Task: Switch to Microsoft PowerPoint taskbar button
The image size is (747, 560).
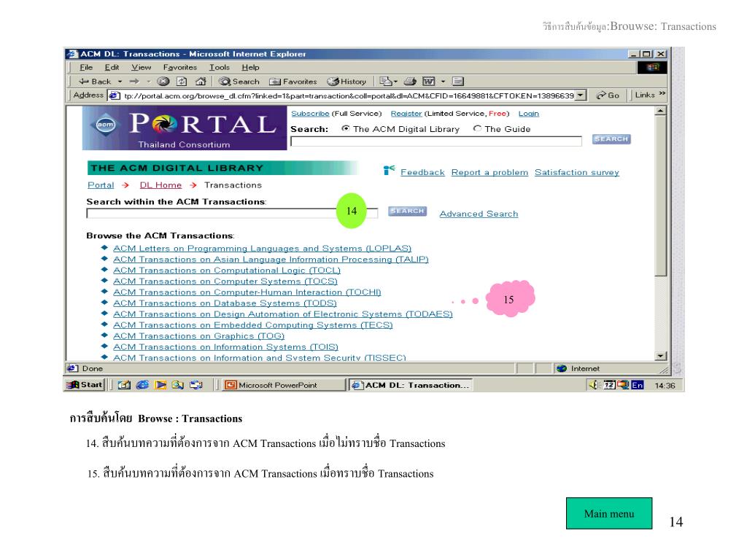Action: coord(284,385)
